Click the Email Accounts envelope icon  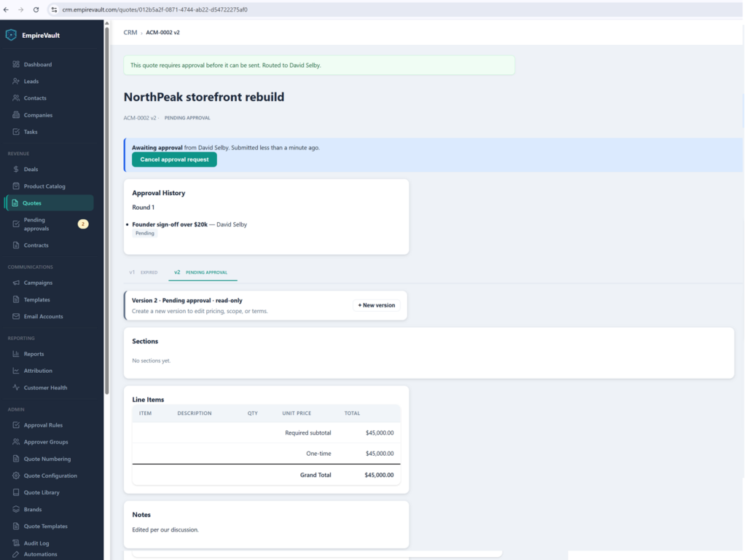click(16, 317)
